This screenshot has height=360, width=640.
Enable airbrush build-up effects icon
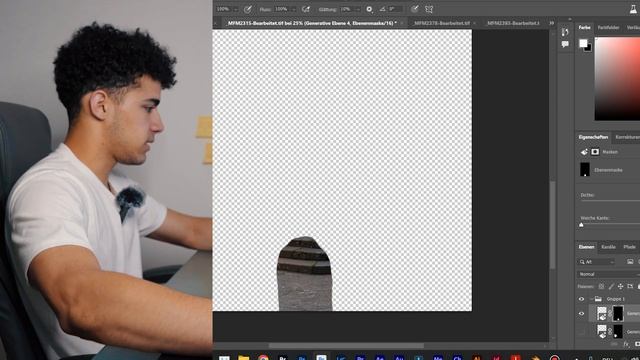(x=306, y=9)
